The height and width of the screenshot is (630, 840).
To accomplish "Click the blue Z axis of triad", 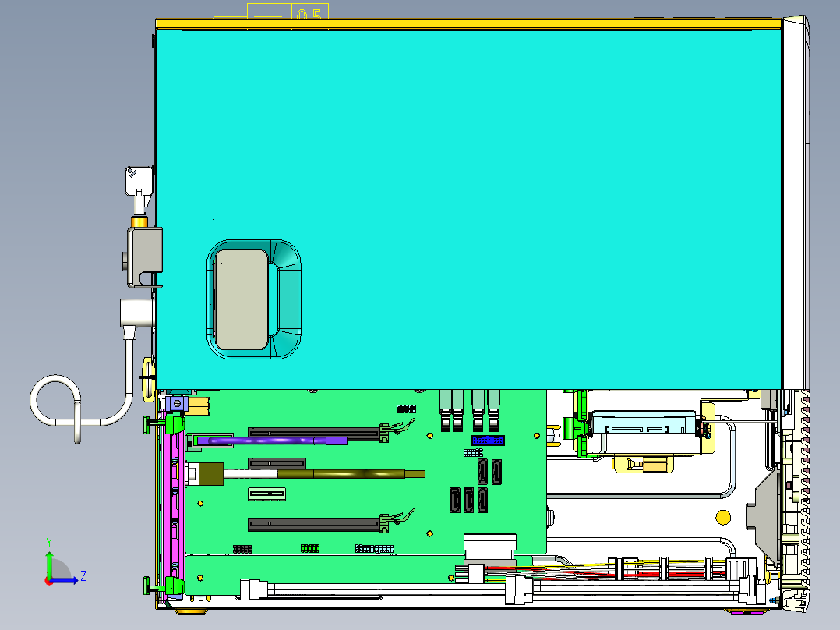I will [64, 580].
